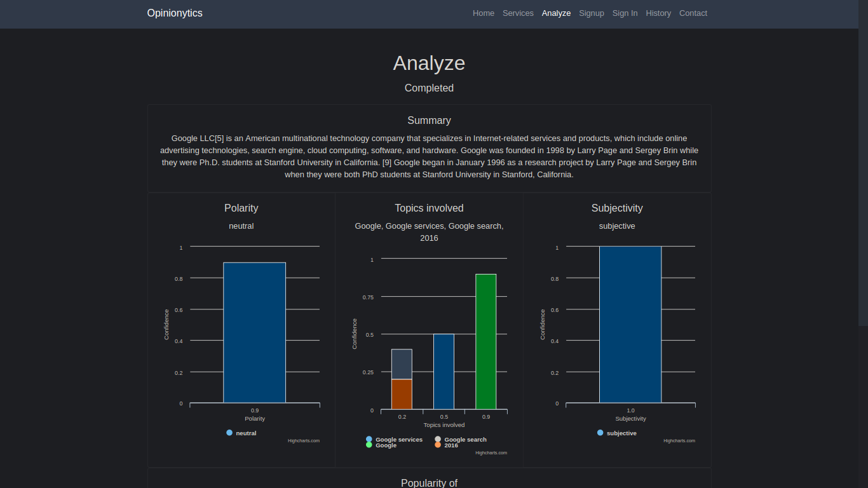The width and height of the screenshot is (868, 488).
Task: Click the neutral polarity bar
Action: tap(254, 332)
